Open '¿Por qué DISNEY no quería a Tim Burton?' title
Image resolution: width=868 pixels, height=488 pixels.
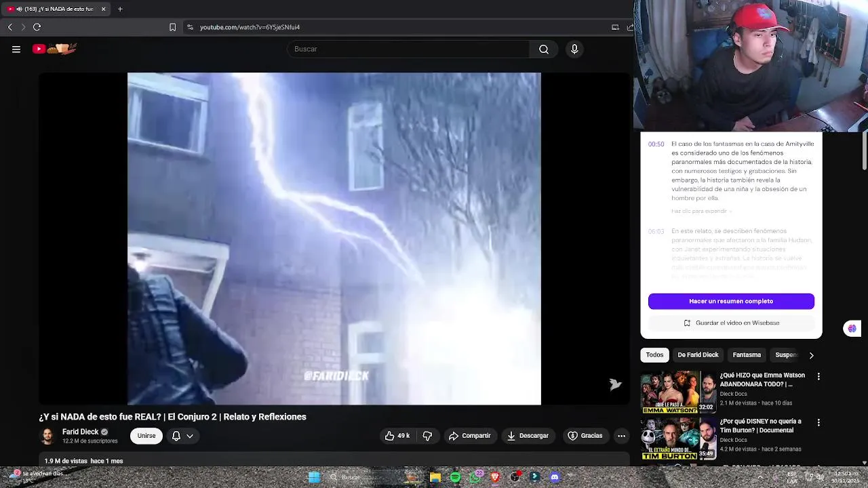[760, 426]
